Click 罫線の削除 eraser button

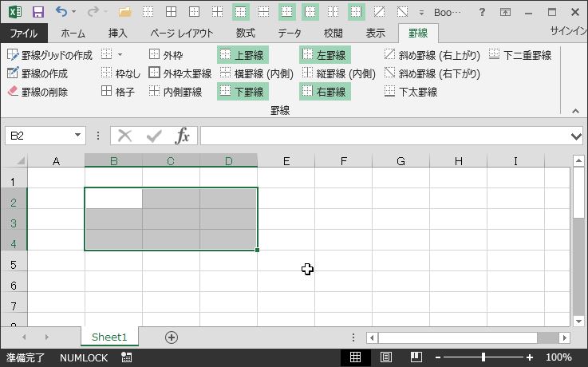coord(37,92)
